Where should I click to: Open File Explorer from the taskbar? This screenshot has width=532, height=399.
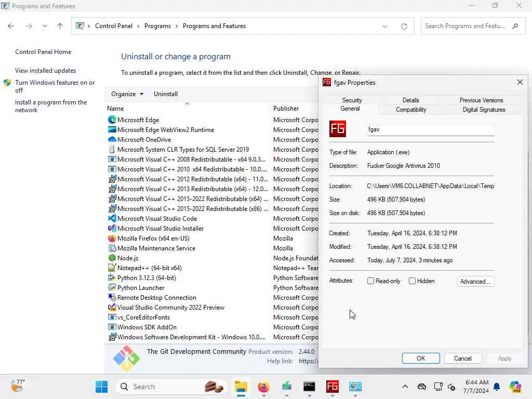(241, 387)
